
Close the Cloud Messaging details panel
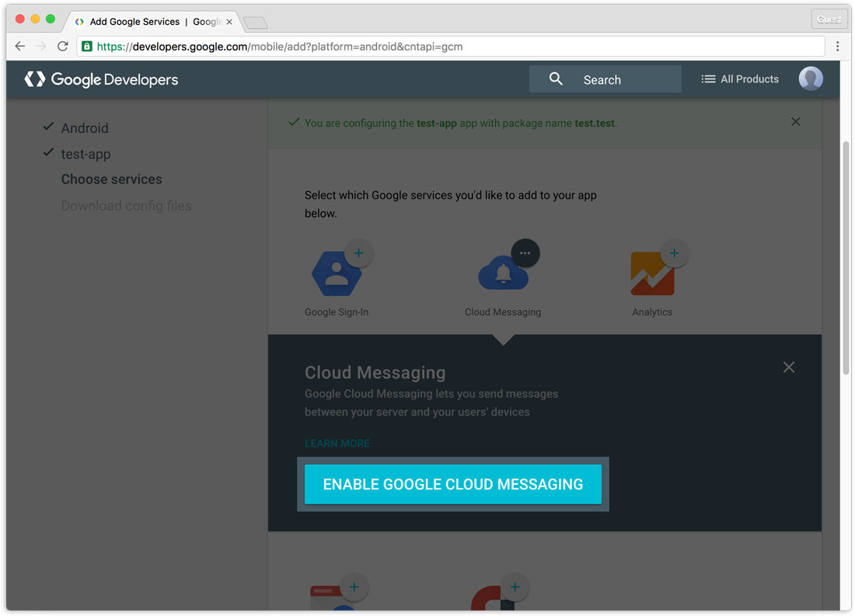[x=788, y=367]
